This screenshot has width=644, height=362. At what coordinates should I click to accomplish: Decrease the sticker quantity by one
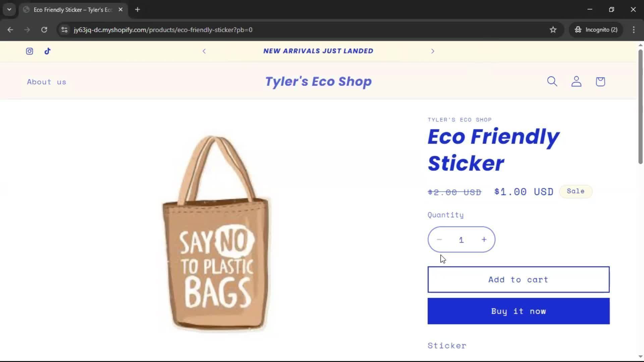point(439,240)
